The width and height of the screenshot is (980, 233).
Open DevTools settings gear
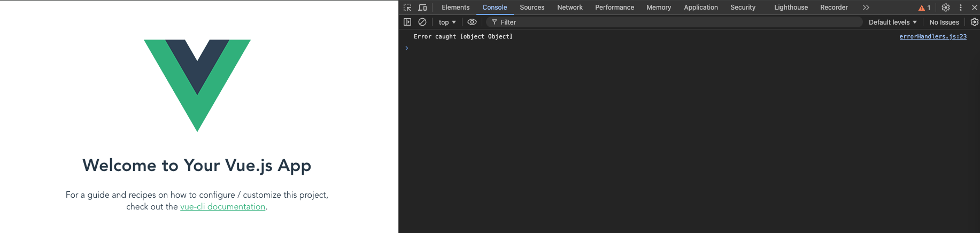tap(946, 7)
